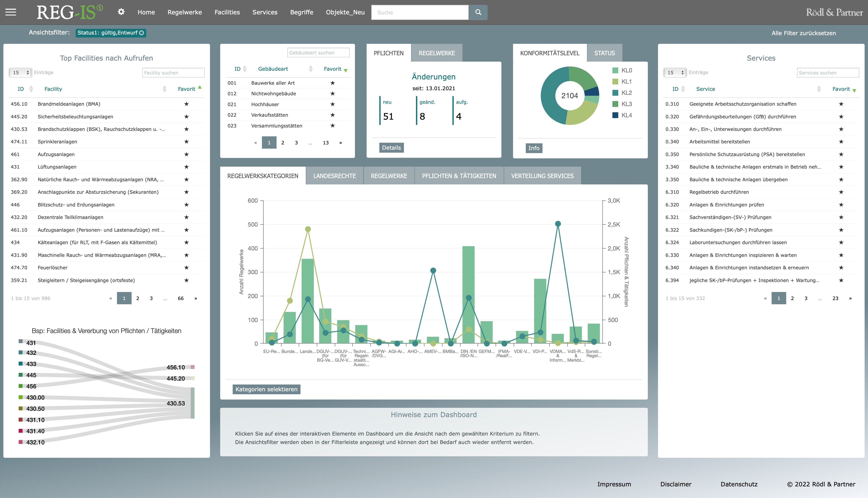868x498 pixels.
Task: Click the REG-IS logo
Action: 70,12
